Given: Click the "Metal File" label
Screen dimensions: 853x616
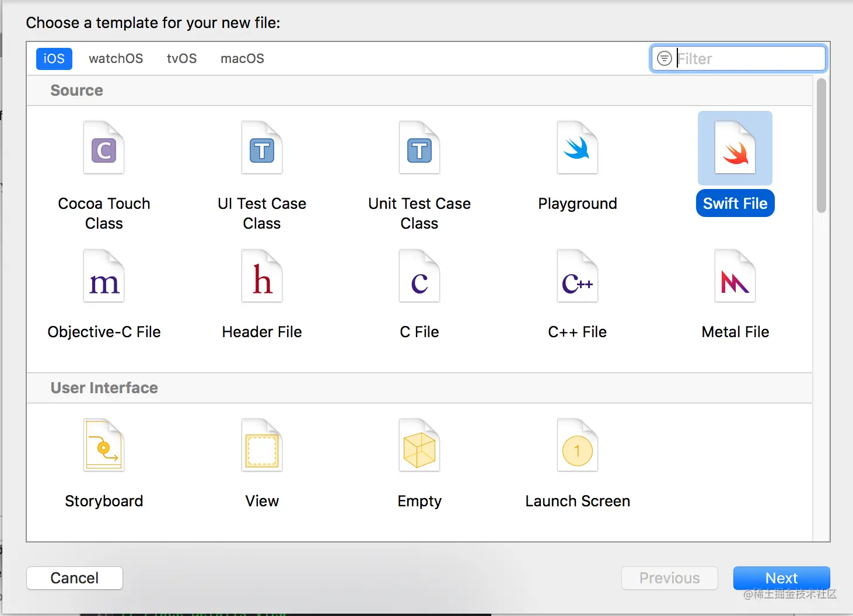Looking at the screenshot, I should click(x=735, y=332).
